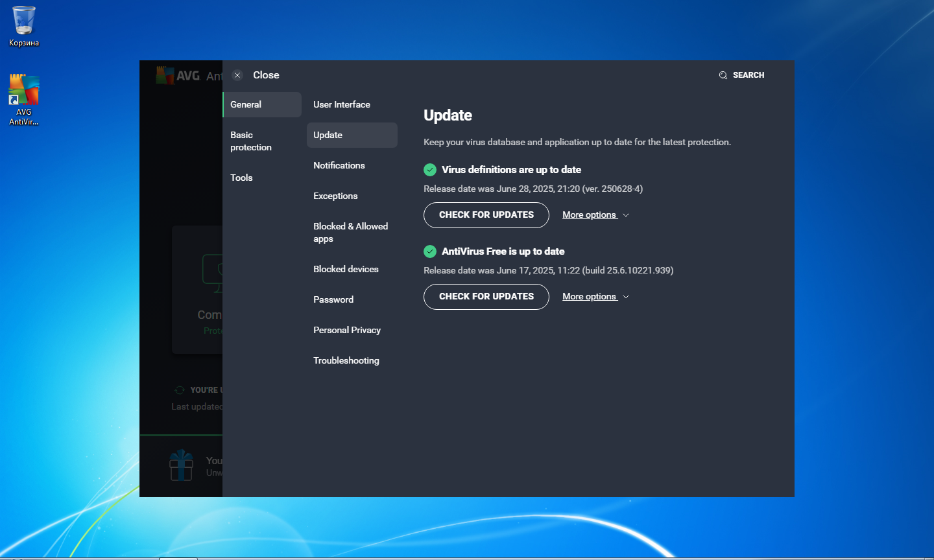Click the search magnifier icon
Viewport: 934px width, 560px height.
(x=723, y=75)
